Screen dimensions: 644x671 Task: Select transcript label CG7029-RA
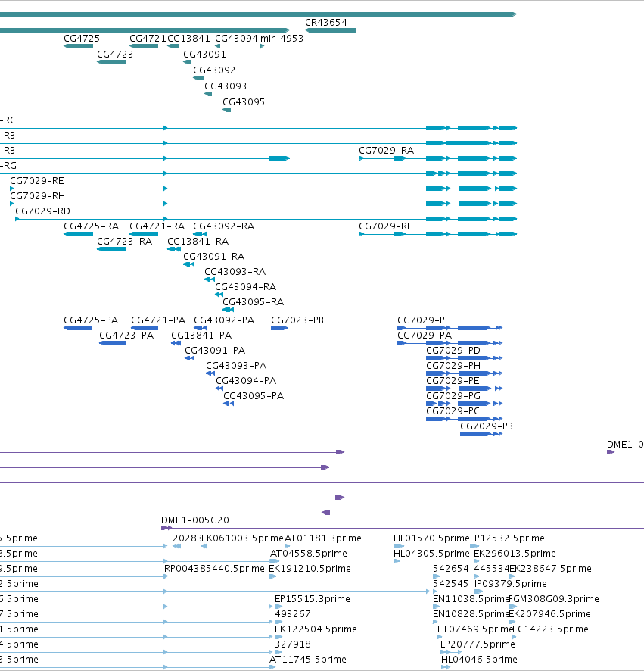pos(386,150)
